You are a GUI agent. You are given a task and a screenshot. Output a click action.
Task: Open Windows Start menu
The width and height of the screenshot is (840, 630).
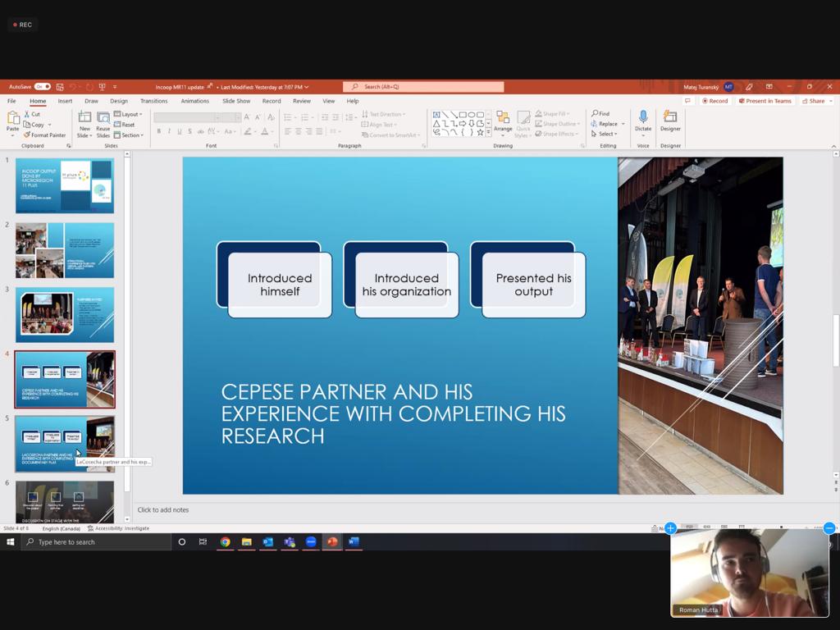pyautogui.click(x=10, y=541)
